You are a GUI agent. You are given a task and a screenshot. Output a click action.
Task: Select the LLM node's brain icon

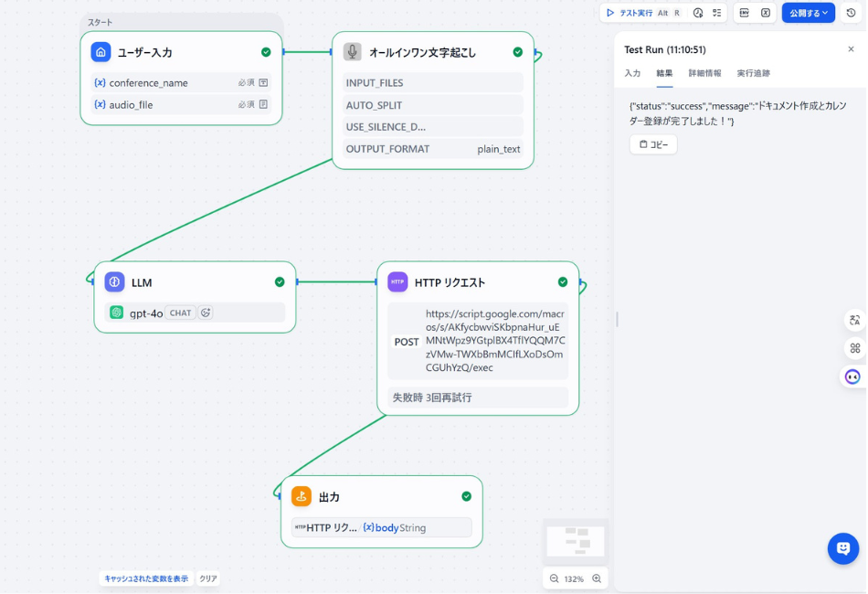[114, 282]
